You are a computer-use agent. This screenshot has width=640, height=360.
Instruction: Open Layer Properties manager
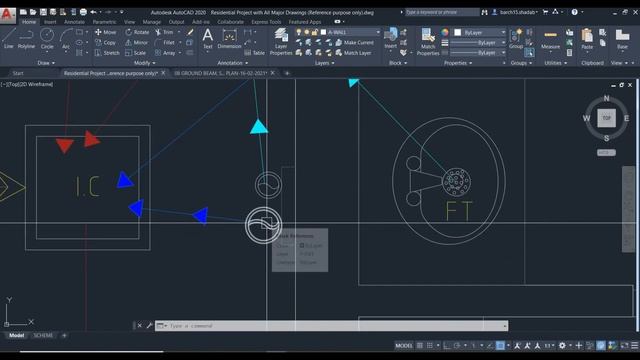click(x=281, y=41)
